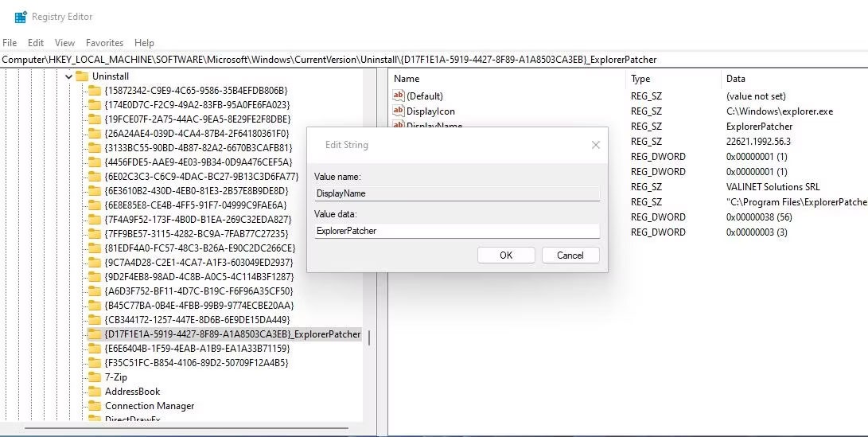Click the highlighted ExplorerPatcher key folder icon

(95, 334)
